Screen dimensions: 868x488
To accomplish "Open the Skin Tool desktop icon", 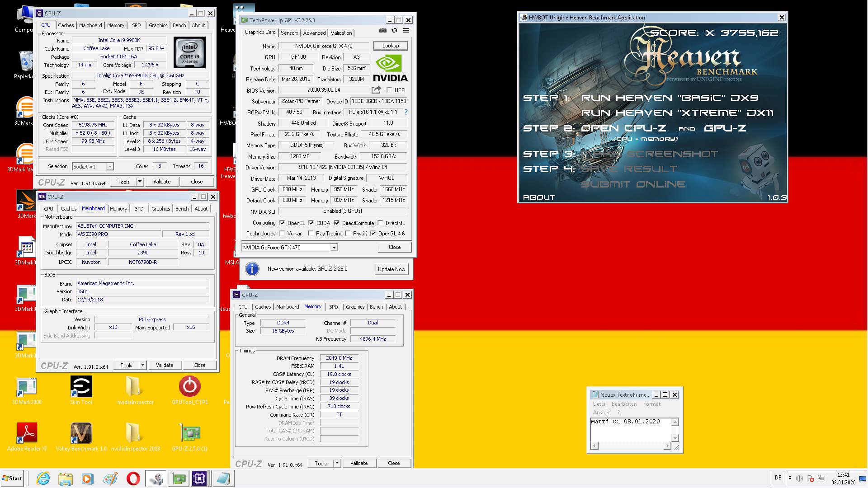I will 81,390.
